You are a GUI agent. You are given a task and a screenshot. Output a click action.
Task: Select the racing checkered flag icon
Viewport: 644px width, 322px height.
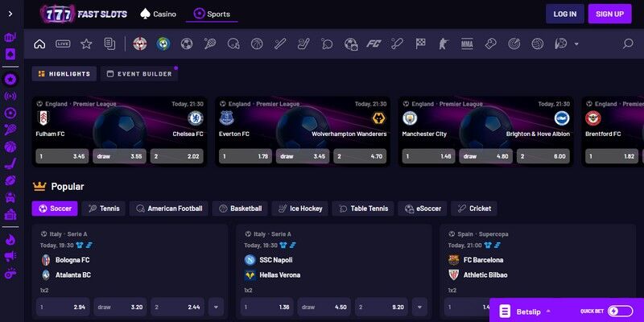420,43
